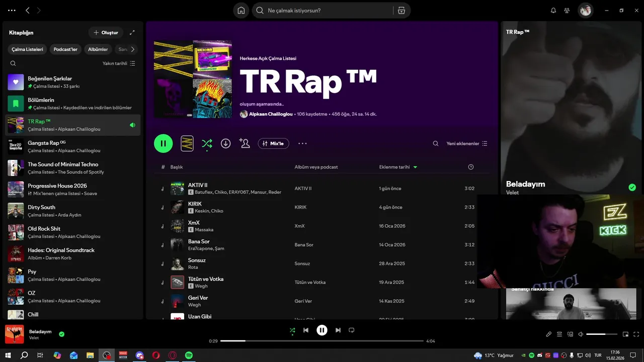Screen dimensions: 644x362
Task: Mute the volume speaker icon
Action: [581, 334]
